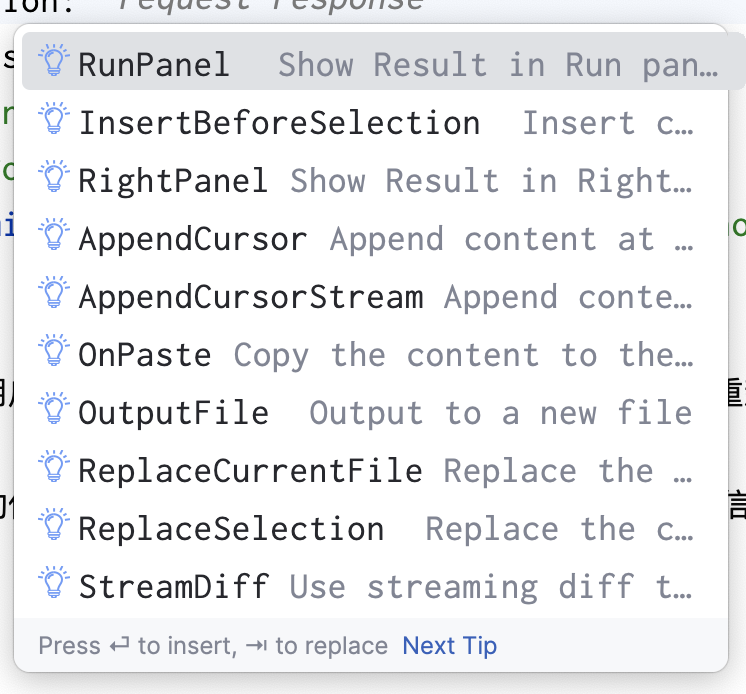Click the lightbulb icon beside RunPanel
The height and width of the screenshot is (694, 746).
[52, 62]
